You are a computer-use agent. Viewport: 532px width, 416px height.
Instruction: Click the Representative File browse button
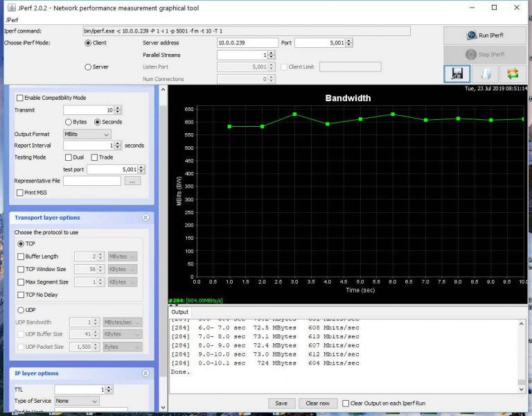click(x=132, y=181)
